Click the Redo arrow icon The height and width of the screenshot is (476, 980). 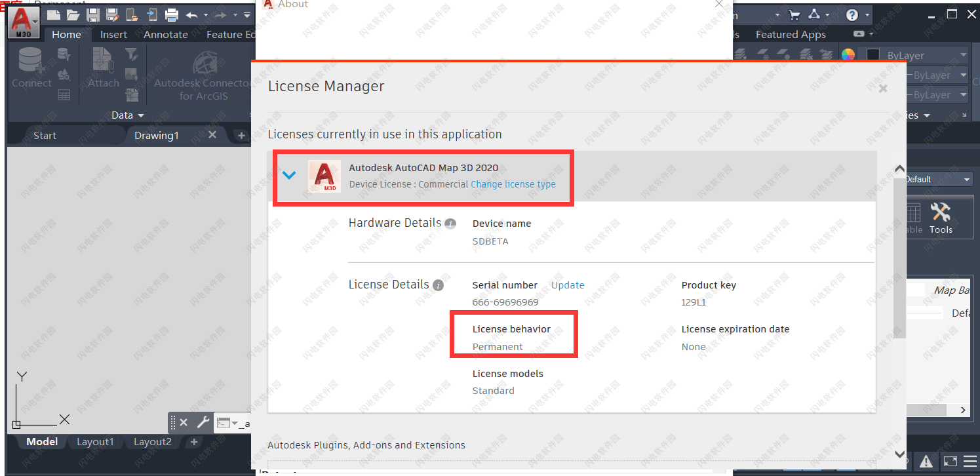[222, 14]
